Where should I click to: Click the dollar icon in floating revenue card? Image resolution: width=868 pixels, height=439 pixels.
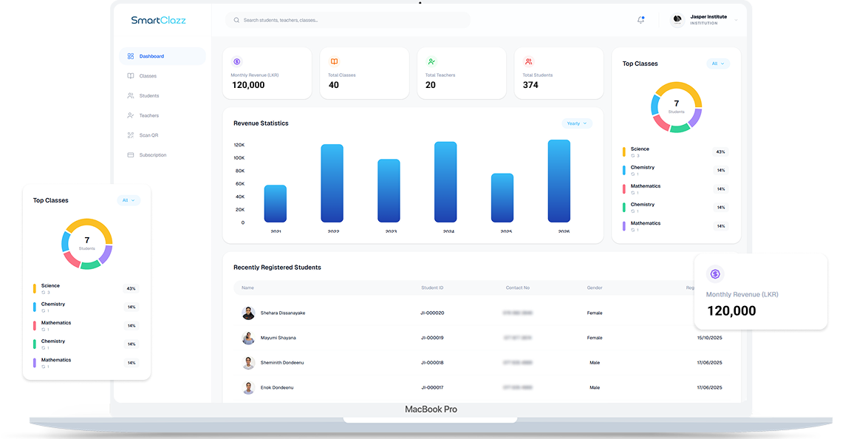coord(715,273)
